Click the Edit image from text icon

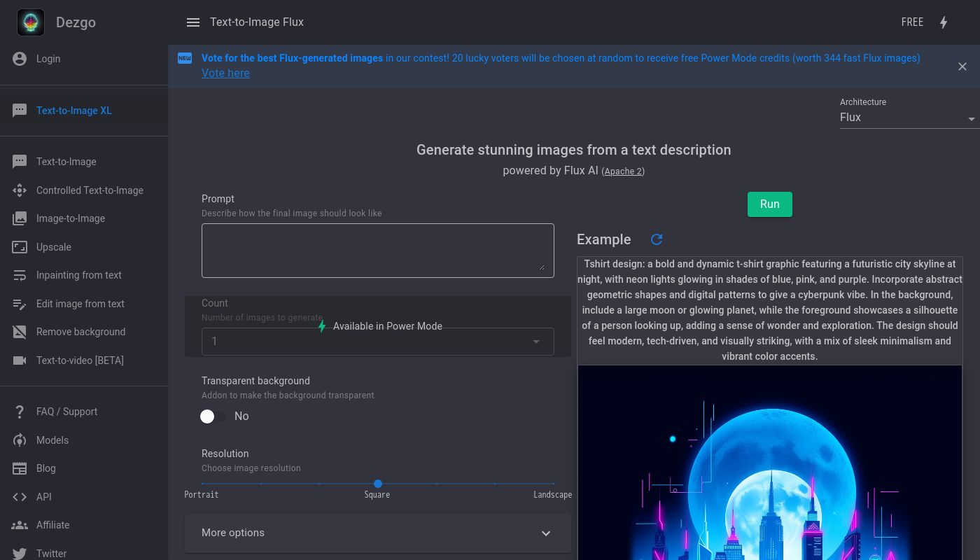pos(20,304)
